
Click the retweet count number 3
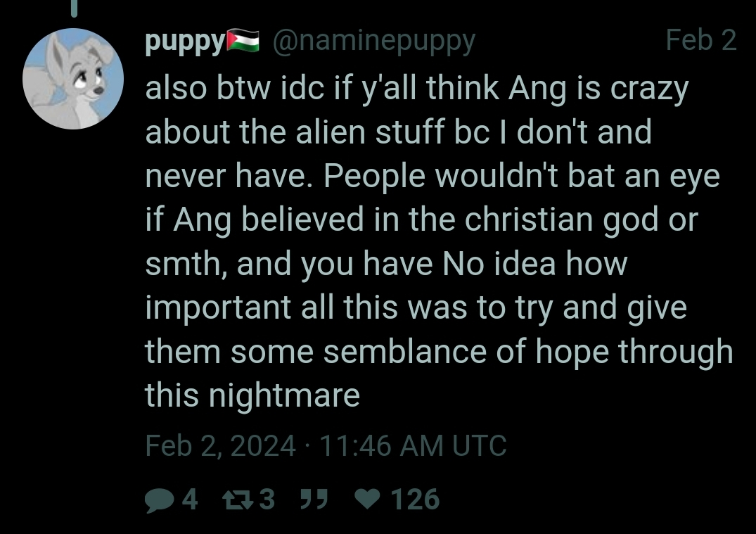point(267,499)
